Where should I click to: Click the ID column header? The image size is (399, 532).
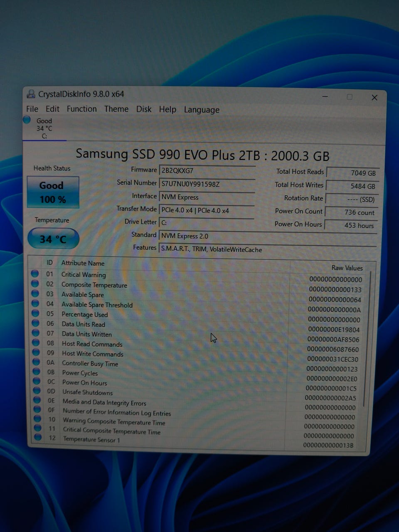49,262
